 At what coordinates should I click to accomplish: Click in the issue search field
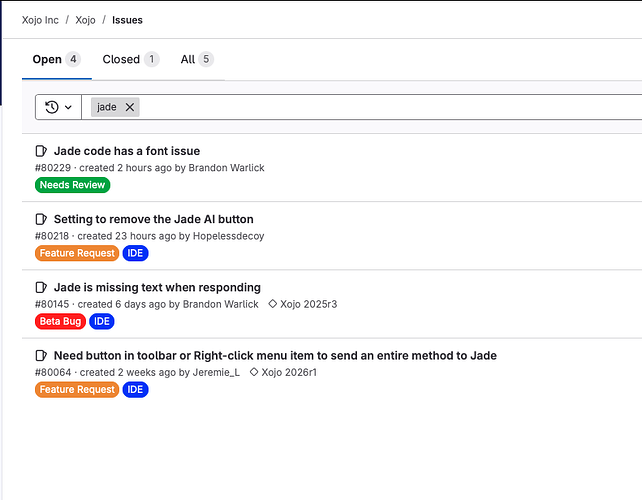pyautogui.click(x=380, y=107)
